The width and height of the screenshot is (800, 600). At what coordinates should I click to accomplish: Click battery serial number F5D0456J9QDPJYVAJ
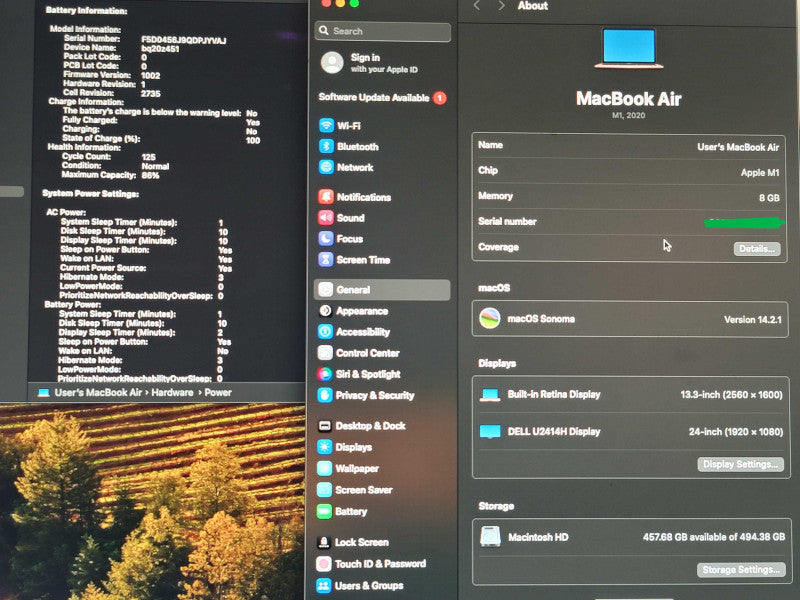(x=184, y=40)
